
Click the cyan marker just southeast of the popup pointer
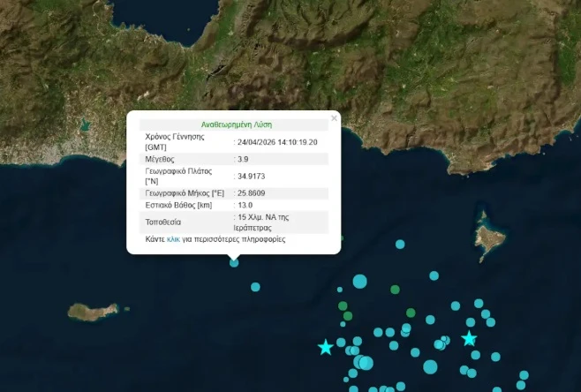point(255,287)
